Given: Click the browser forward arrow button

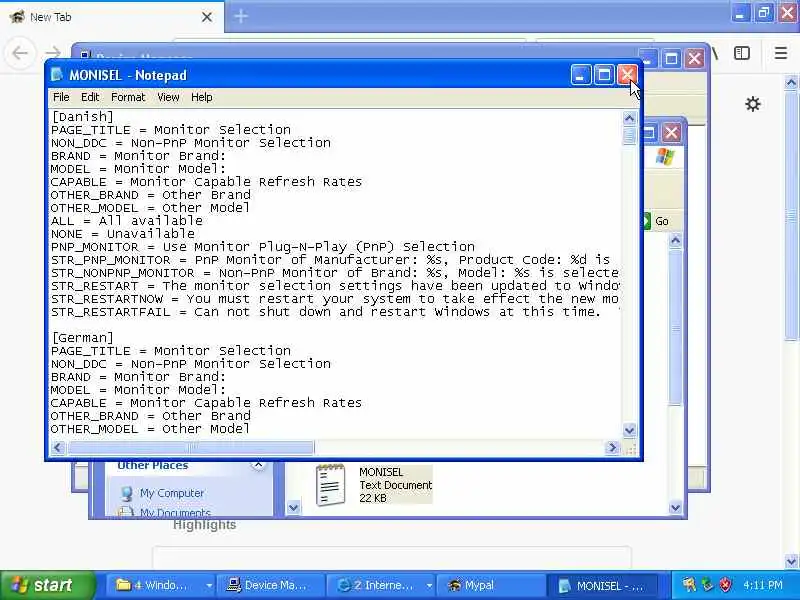Looking at the screenshot, I should coord(52,53).
